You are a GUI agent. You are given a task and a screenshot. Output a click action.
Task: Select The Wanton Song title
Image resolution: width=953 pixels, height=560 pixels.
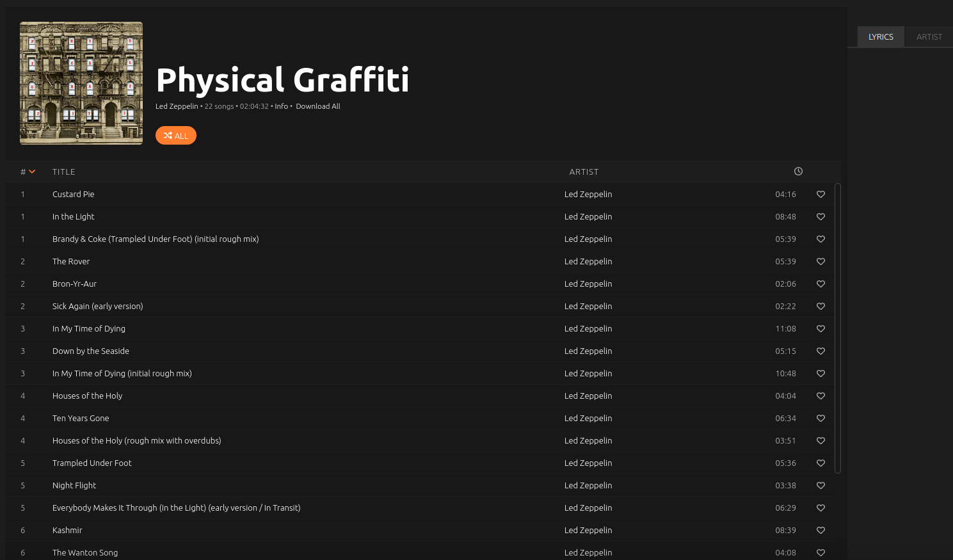pyautogui.click(x=85, y=553)
